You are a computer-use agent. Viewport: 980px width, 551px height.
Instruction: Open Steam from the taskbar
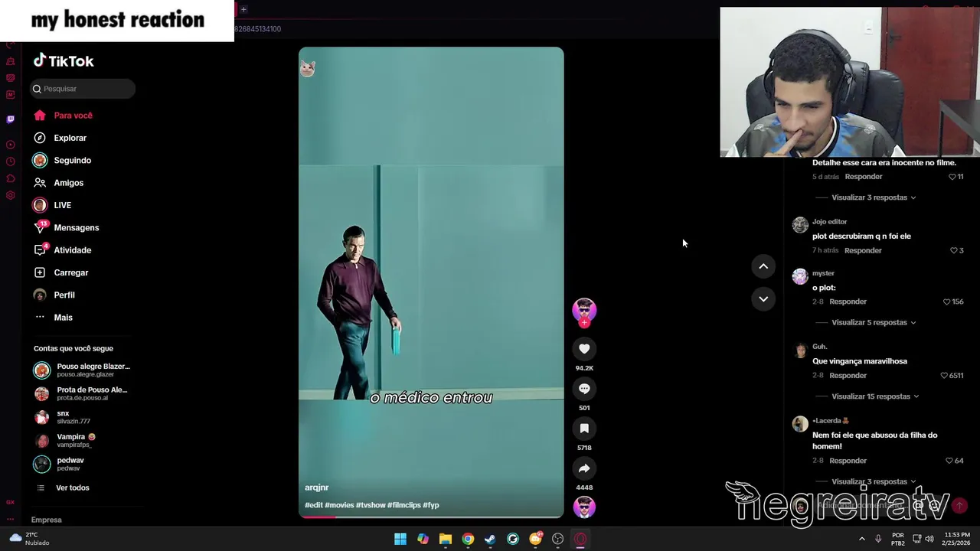(490, 539)
